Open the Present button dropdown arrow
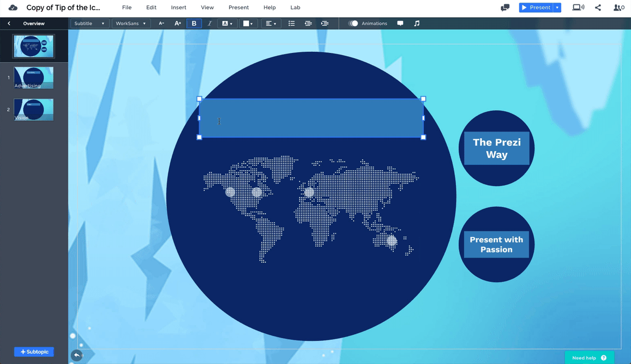The image size is (631, 364). 557,8
